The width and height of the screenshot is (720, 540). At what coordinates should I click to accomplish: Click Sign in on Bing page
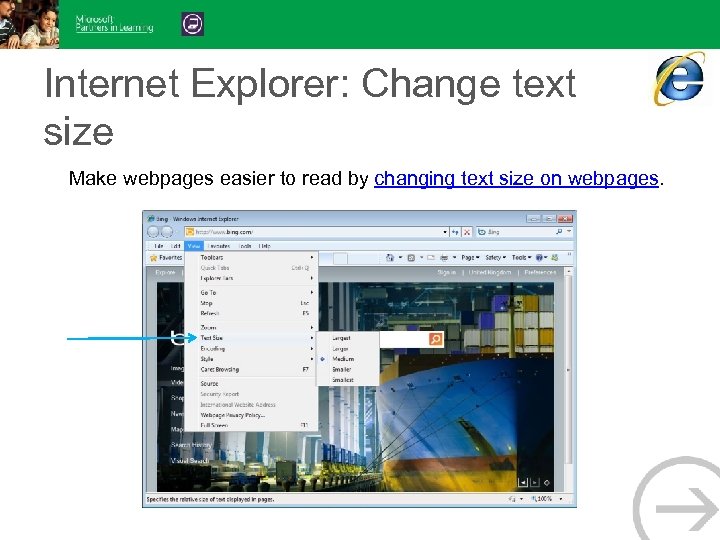446,272
